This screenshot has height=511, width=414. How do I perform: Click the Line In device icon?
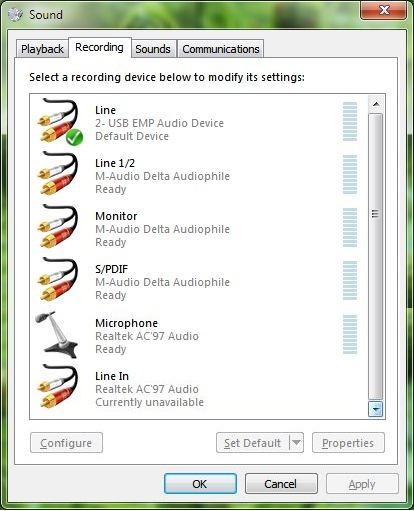click(58, 386)
